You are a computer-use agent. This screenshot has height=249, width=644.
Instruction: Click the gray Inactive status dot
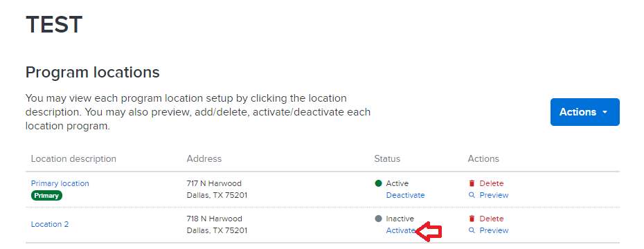(379, 219)
